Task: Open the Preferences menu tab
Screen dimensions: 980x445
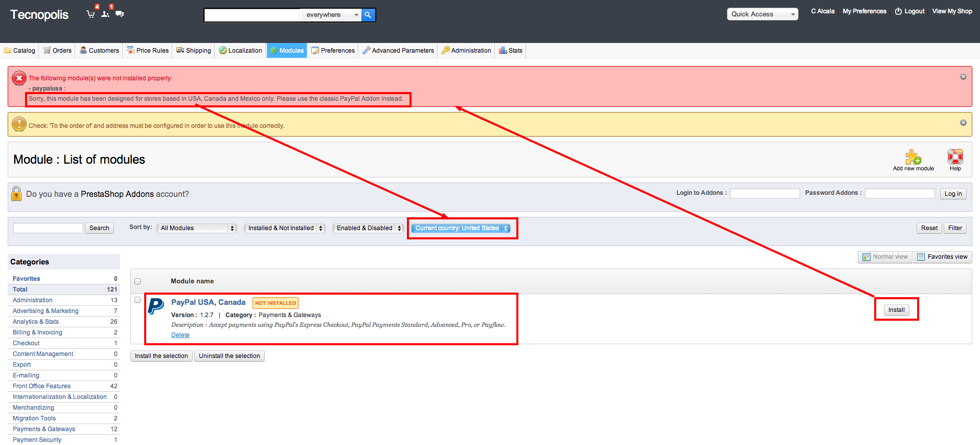Action: point(333,51)
